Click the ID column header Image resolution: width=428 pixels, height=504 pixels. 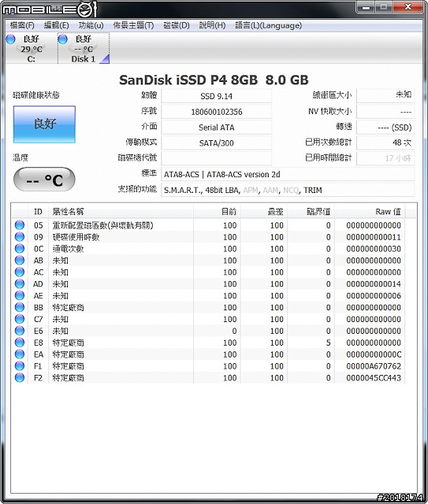[38, 212]
